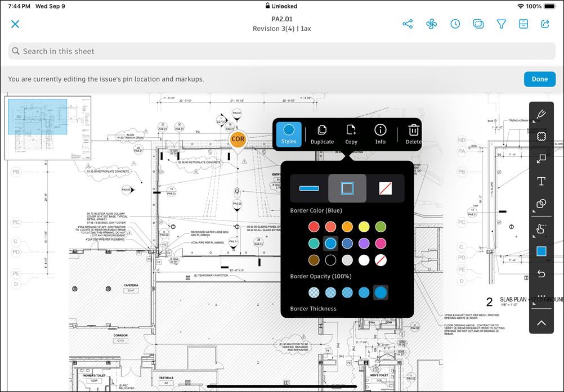Pick the dark blue border color
Image resolution: width=564 pixels, height=392 pixels.
[x=347, y=244]
